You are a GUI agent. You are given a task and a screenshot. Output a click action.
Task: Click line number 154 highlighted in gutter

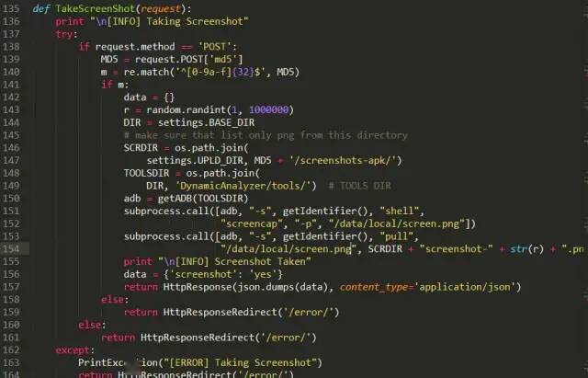pos(11,249)
